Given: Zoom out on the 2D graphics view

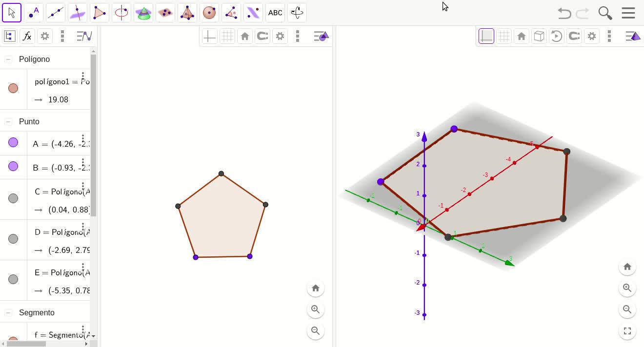Looking at the screenshot, I should (316, 331).
